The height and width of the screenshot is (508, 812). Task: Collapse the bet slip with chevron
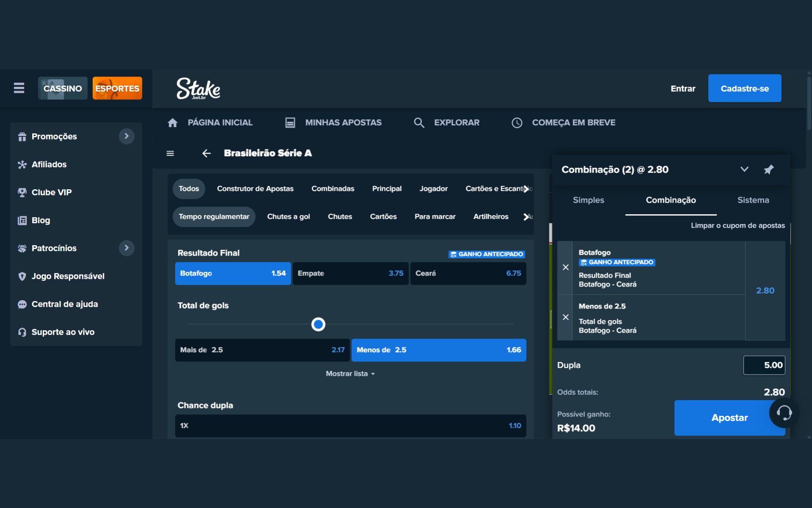pyautogui.click(x=744, y=169)
